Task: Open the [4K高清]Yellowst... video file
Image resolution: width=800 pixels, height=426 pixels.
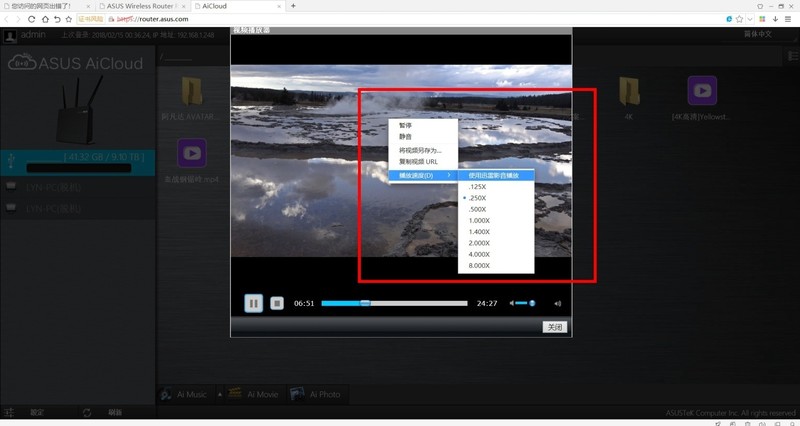Action: pyautogui.click(x=702, y=91)
